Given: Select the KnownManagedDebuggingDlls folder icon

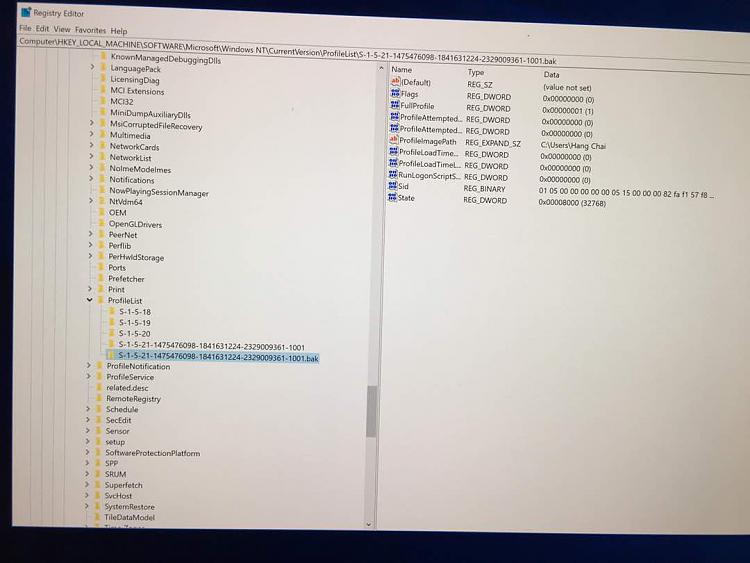Looking at the screenshot, I should 103,56.
